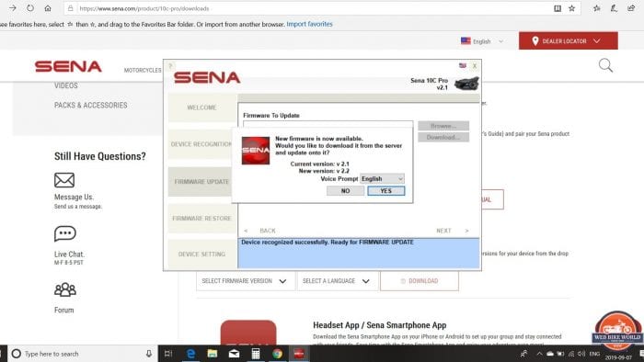Click the browser address bar URL
Screen dimensions: 644x362
click(144, 8)
